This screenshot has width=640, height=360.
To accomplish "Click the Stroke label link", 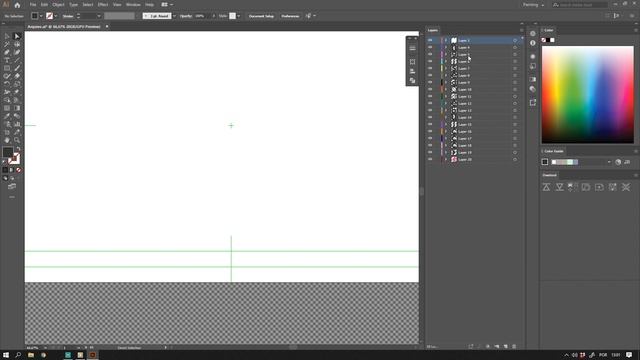I will point(68,16).
